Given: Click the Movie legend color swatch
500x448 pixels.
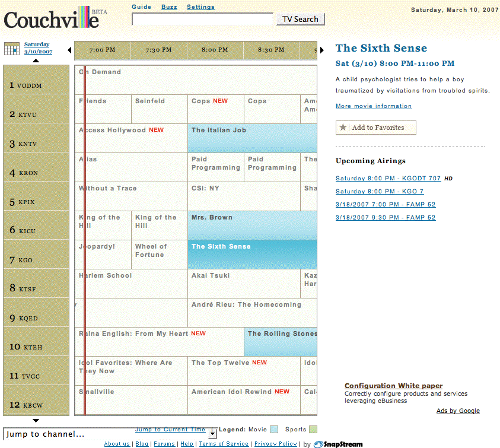Looking at the screenshot, I should (x=273, y=430).
